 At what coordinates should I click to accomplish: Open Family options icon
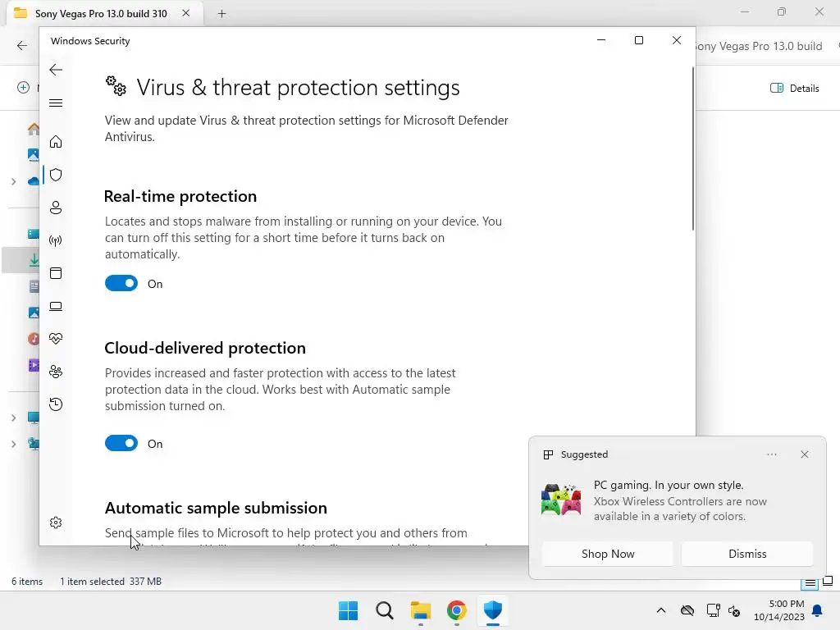56,372
